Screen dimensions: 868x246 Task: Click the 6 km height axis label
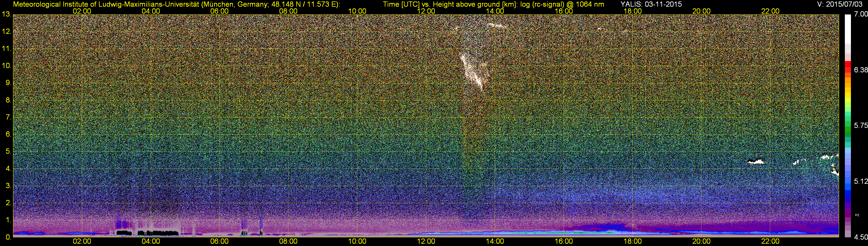(x=8, y=135)
